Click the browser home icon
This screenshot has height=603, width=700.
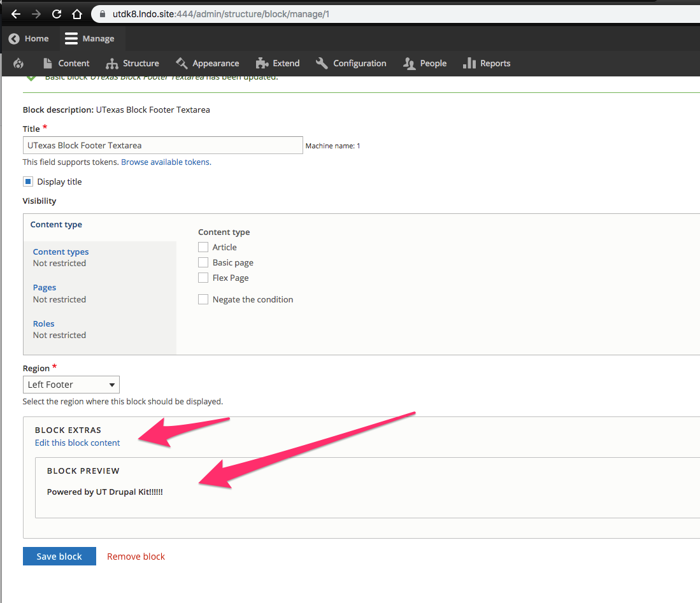(76, 13)
